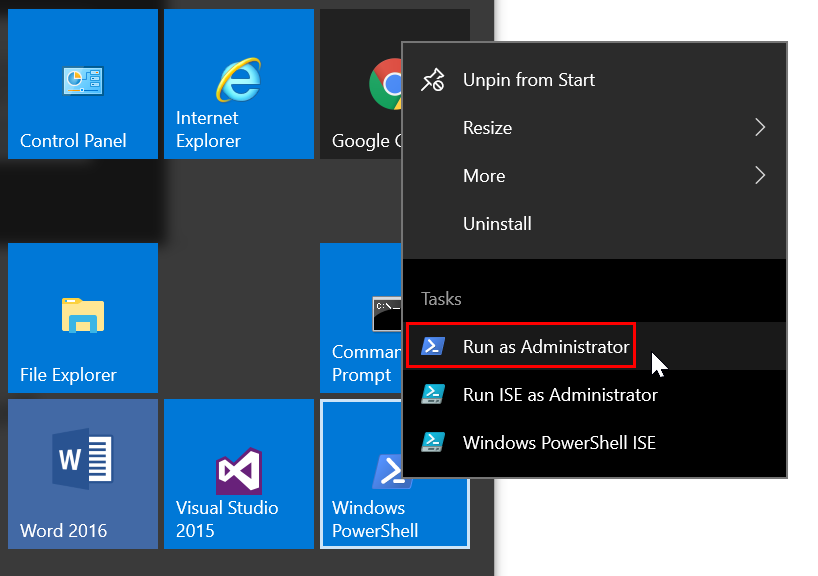
Task: Open the Google Chrome tile
Action: (361, 84)
